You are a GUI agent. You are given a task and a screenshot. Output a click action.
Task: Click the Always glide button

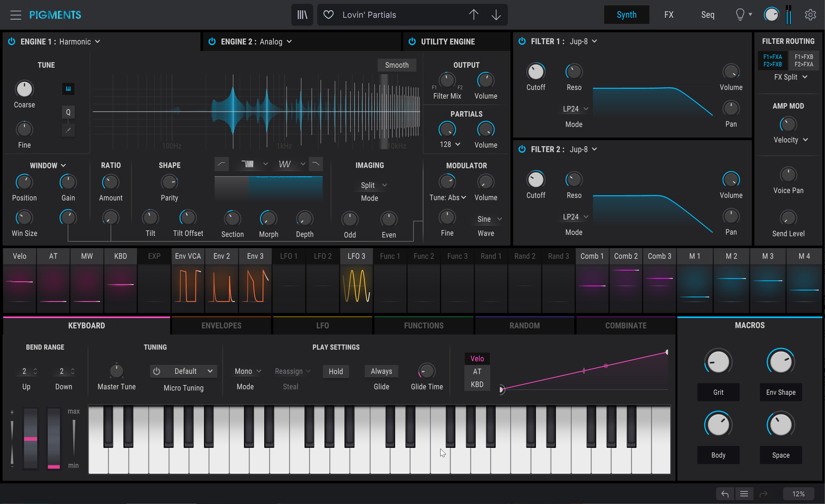click(x=381, y=371)
